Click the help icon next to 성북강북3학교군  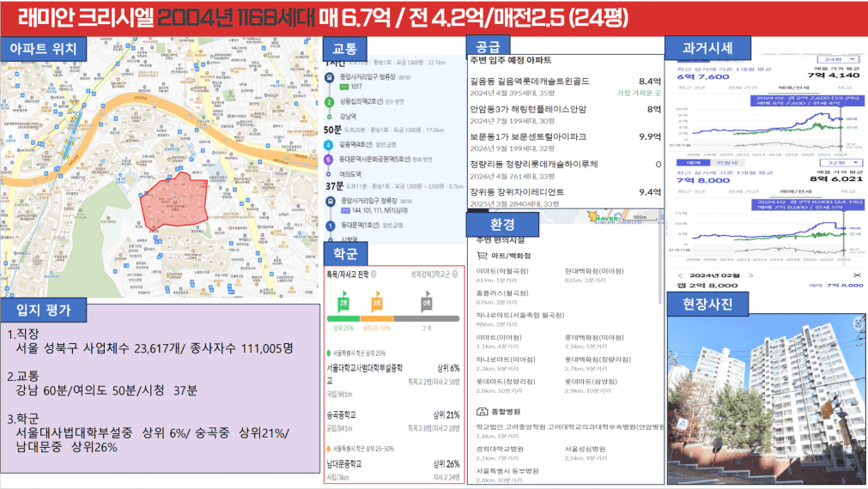(455, 275)
